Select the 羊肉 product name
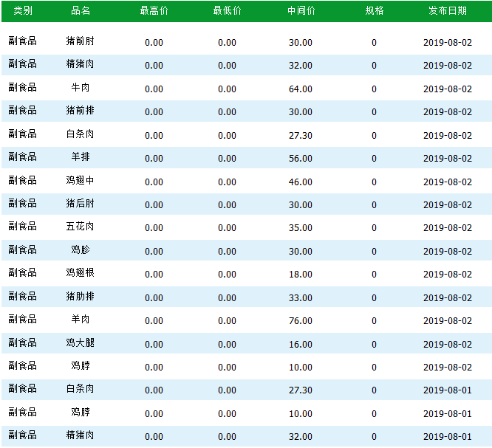This screenshot has height=448, width=492. click(x=80, y=320)
